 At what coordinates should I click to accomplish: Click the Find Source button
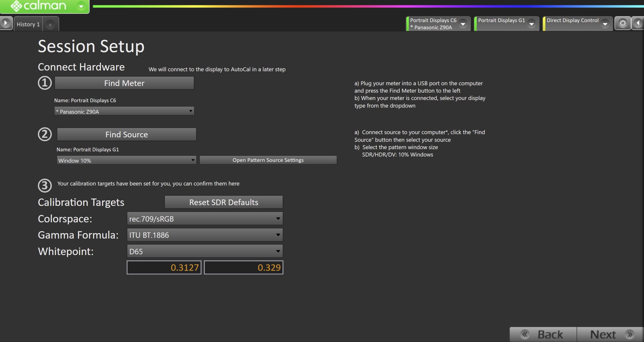pos(127,134)
